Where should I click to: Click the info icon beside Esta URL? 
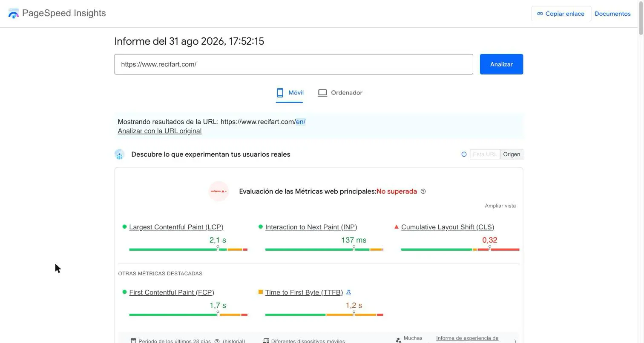tap(464, 154)
